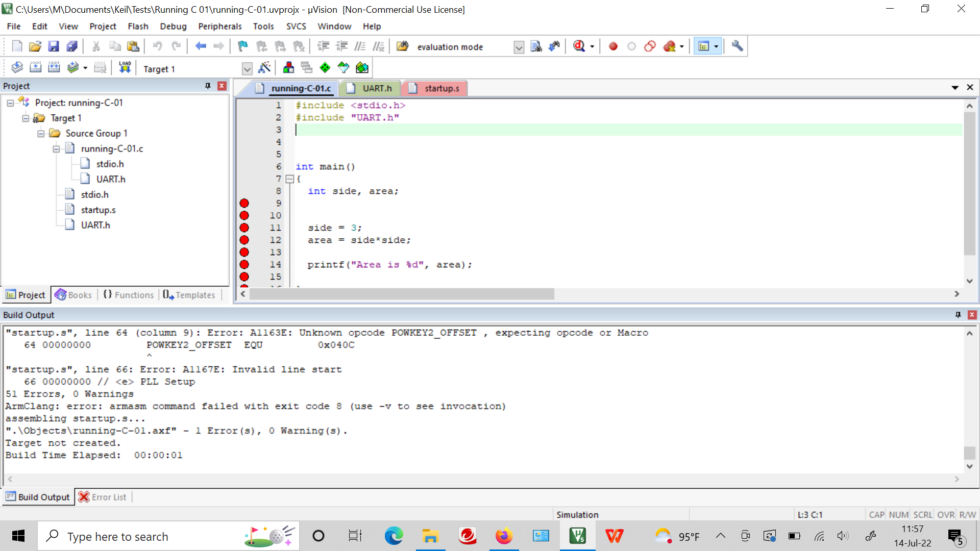
Task: Navigate backwards with the blue left arrow
Action: click(201, 46)
